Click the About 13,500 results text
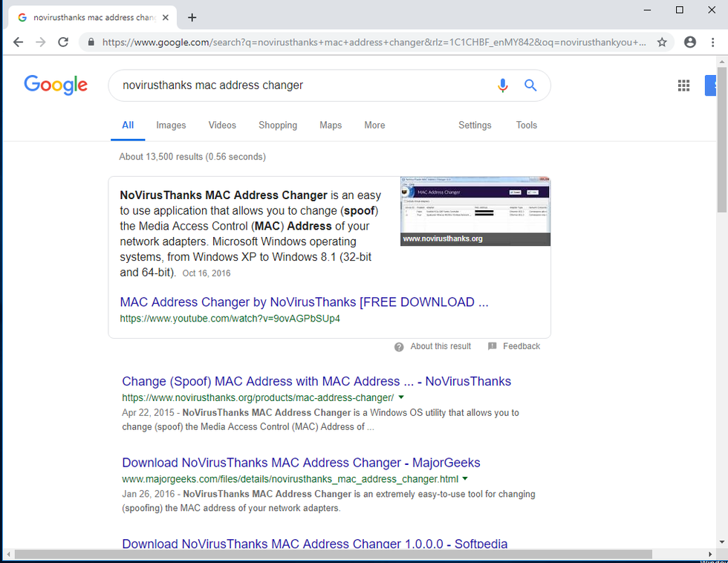 192,157
